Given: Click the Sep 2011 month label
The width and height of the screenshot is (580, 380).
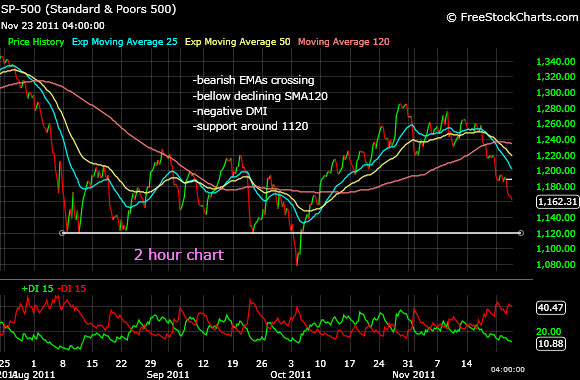Looking at the screenshot, I should 168,375.
